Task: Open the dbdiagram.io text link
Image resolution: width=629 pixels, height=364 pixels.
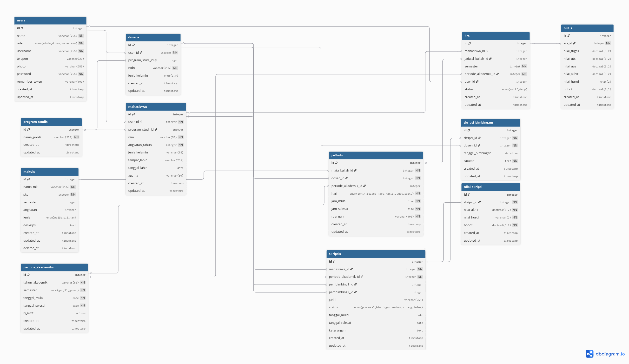Action: coord(610,354)
